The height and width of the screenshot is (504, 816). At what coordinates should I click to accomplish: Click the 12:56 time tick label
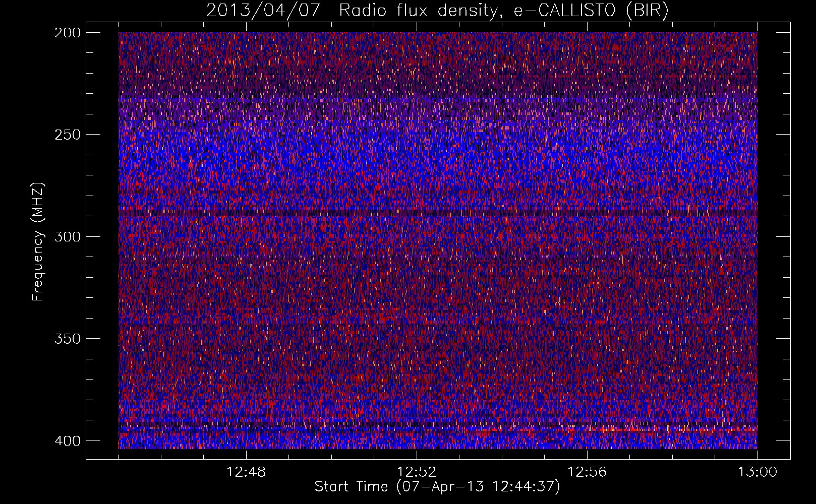pos(587,472)
